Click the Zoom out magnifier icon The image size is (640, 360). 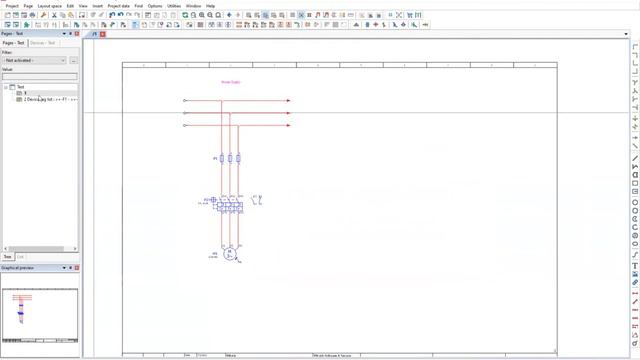click(x=210, y=15)
